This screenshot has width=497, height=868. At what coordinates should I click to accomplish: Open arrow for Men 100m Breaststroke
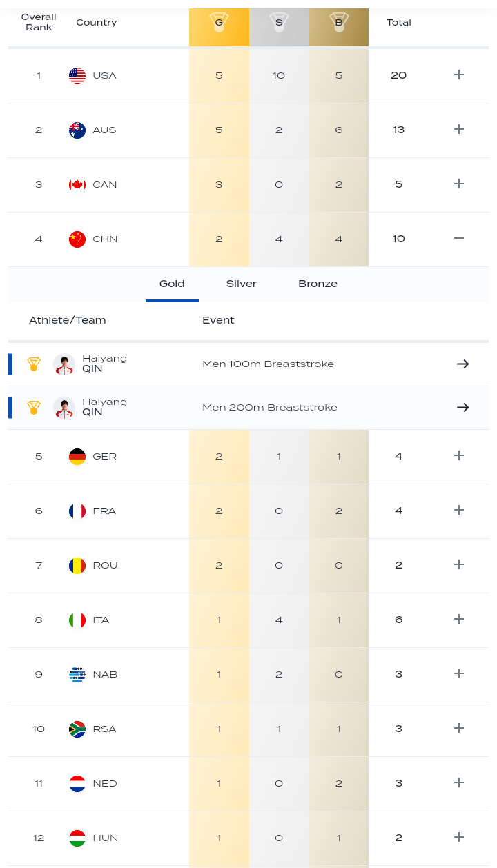coord(462,364)
